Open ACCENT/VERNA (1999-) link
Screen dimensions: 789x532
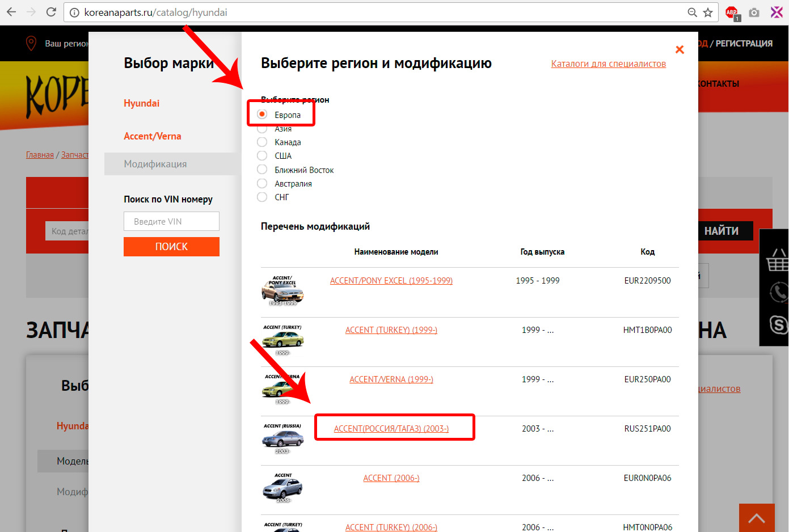point(391,379)
